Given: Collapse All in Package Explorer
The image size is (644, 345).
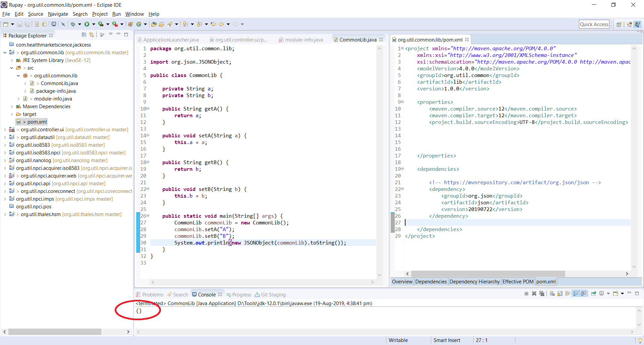Looking at the screenshot, I should tap(84, 34).
